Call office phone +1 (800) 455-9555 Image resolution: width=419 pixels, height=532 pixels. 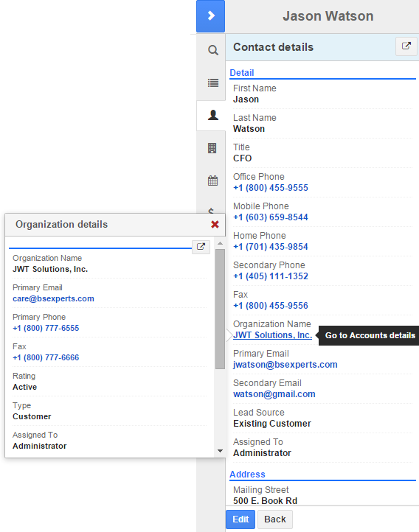(271, 188)
